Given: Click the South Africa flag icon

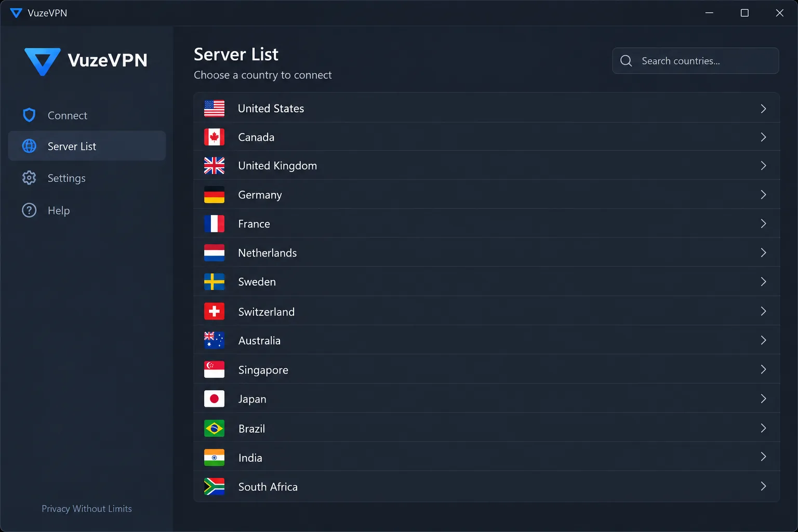Looking at the screenshot, I should (214, 486).
